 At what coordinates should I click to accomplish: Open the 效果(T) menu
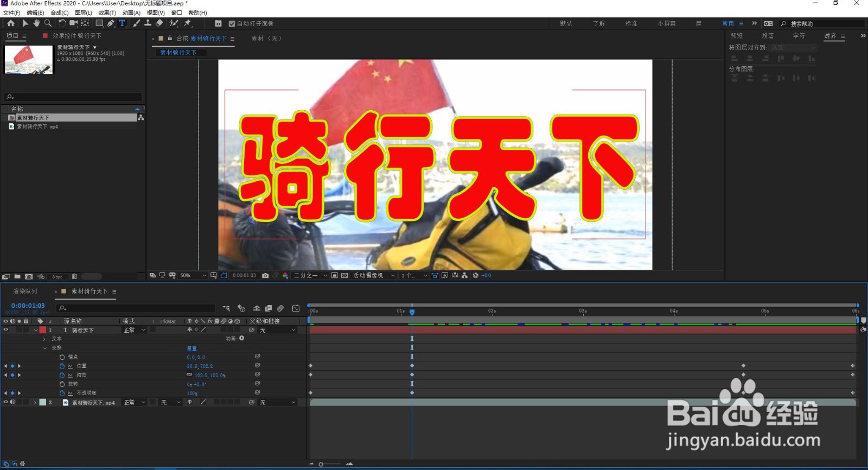tap(107, 12)
